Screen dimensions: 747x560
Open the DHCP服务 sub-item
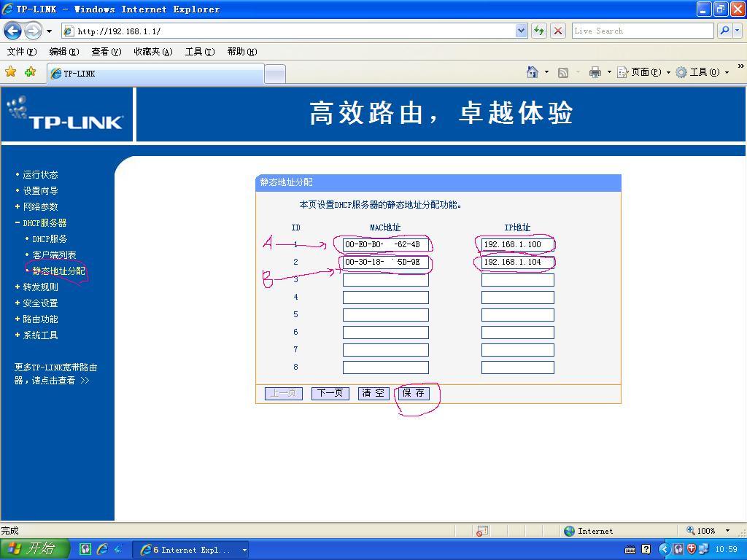click(x=50, y=239)
